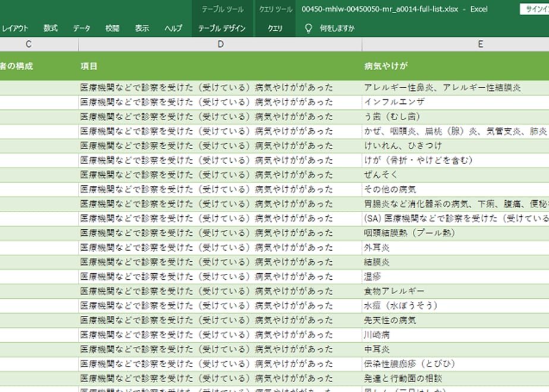Image resolution: width=549 pixels, height=392 pixels.
Task: Click the 病気やけが table header cell
Action: pos(456,66)
